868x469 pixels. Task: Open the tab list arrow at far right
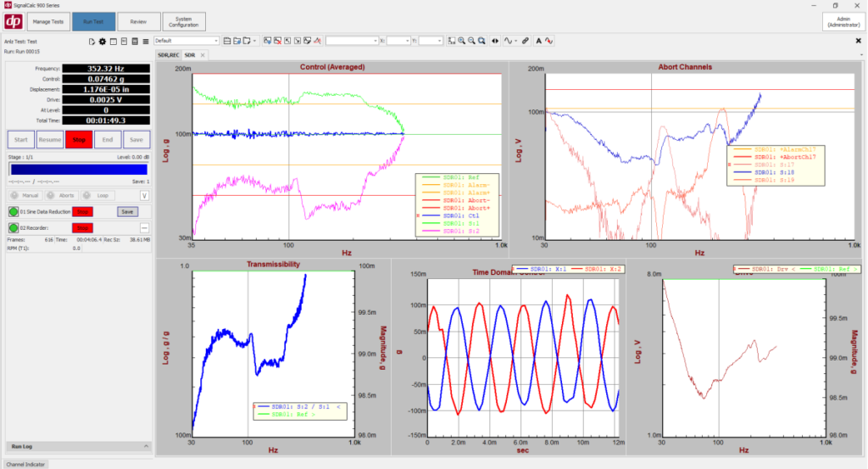tap(861, 55)
